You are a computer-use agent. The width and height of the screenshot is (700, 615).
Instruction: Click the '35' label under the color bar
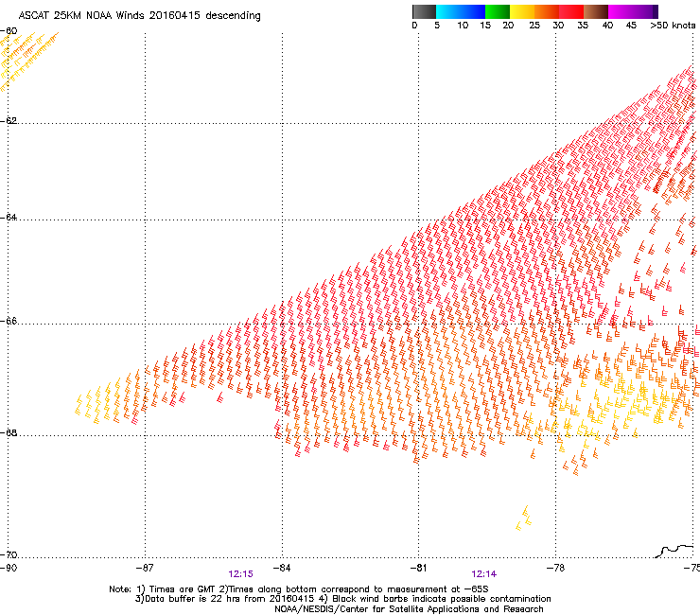pos(583,26)
